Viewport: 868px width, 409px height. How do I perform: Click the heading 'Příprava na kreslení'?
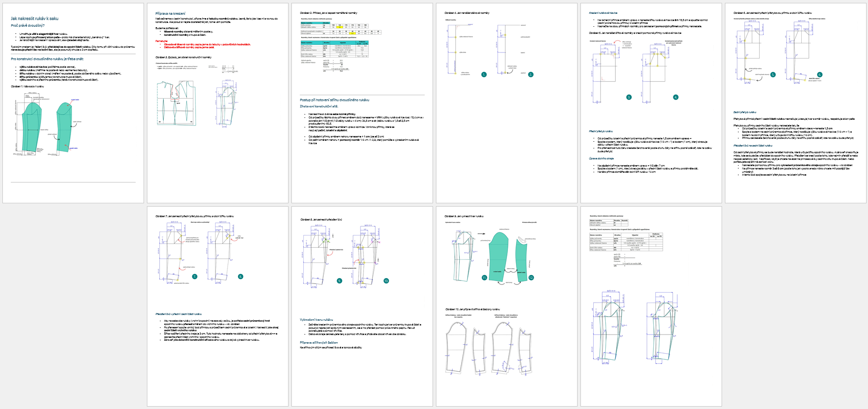point(170,13)
